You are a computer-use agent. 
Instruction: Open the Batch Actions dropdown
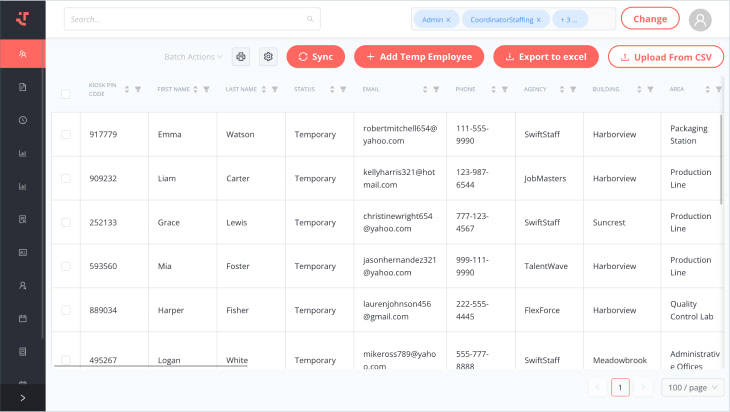pyautogui.click(x=193, y=57)
